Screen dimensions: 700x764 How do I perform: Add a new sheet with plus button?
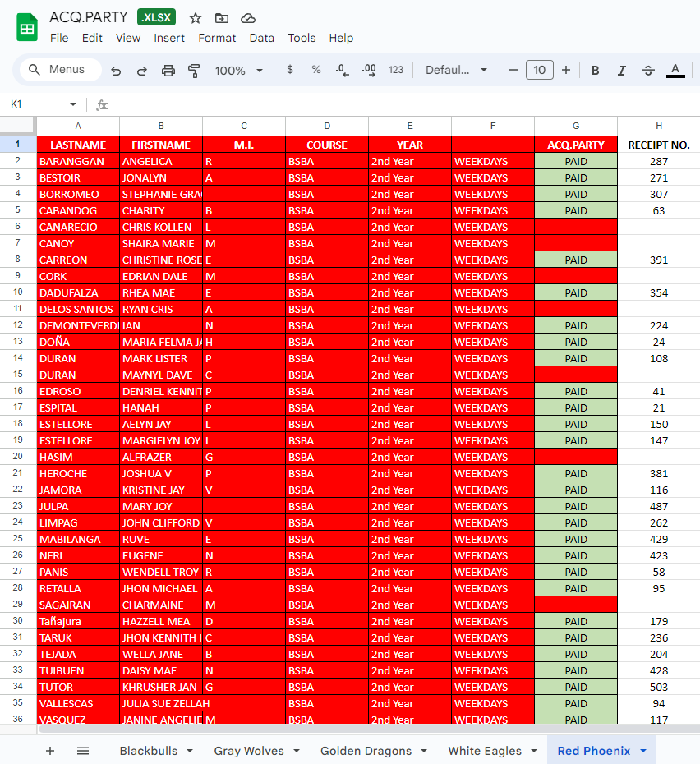[50, 751]
